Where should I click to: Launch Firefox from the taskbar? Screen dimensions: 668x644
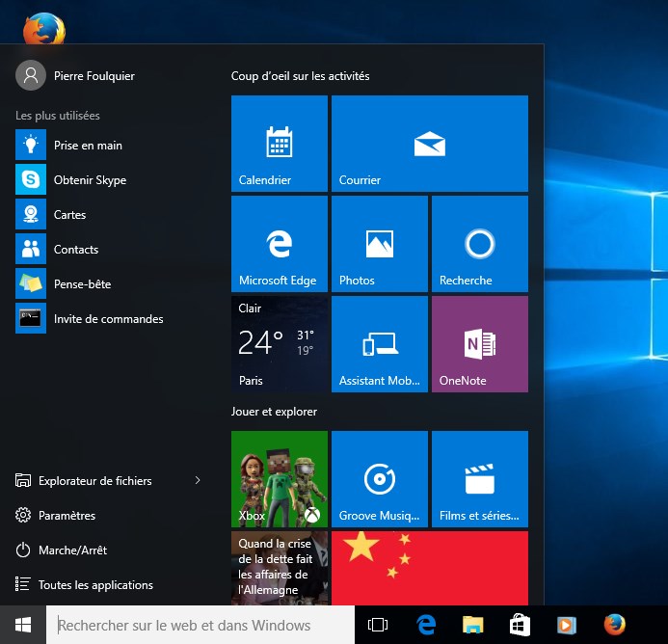pyautogui.click(x=615, y=625)
